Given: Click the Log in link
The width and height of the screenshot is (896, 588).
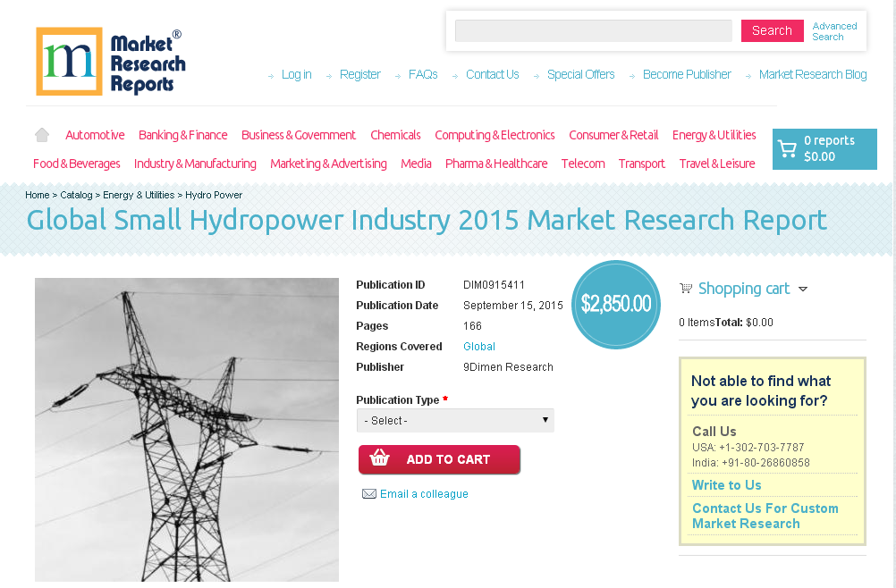Looking at the screenshot, I should tap(296, 75).
